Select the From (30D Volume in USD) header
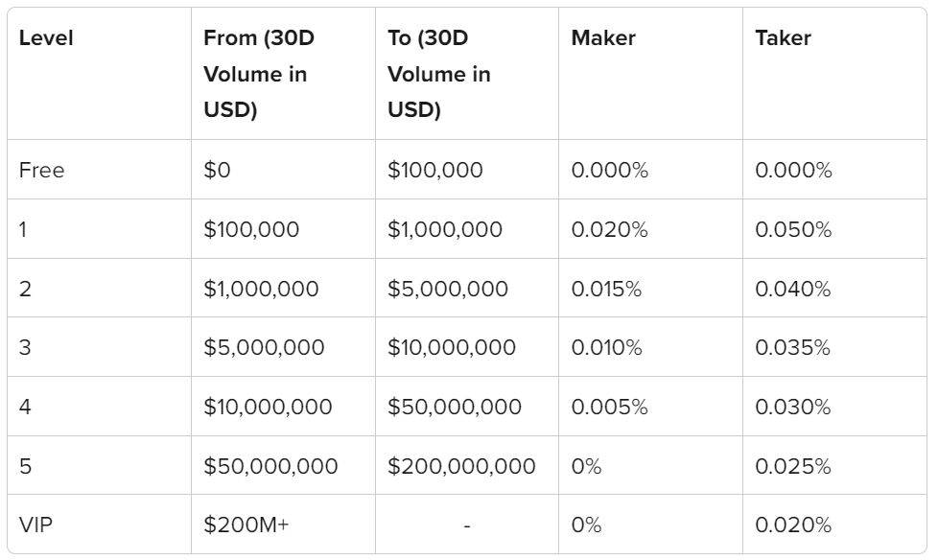The width and height of the screenshot is (938, 560). click(259, 74)
